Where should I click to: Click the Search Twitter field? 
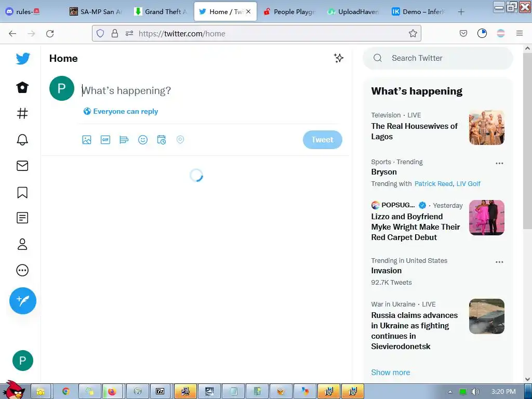point(437,58)
